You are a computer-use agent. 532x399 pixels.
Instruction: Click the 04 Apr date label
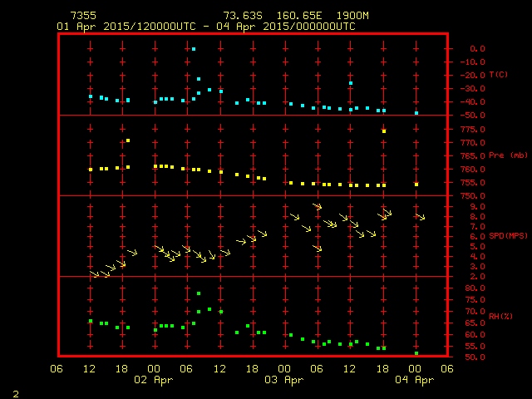(x=414, y=380)
